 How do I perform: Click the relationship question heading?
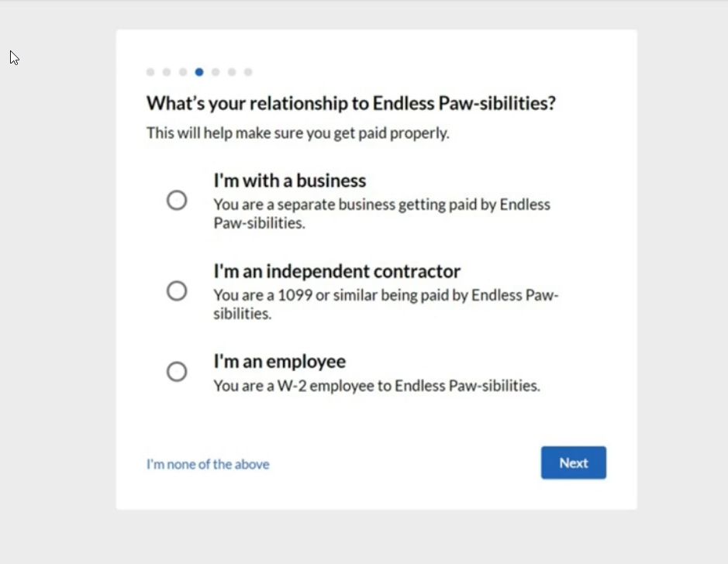pos(351,103)
